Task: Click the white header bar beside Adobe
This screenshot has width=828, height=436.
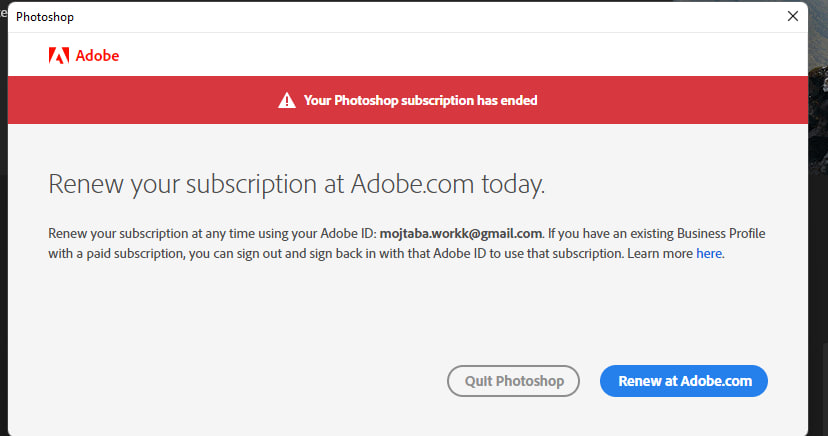Action: pyautogui.click(x=450, y=56)
